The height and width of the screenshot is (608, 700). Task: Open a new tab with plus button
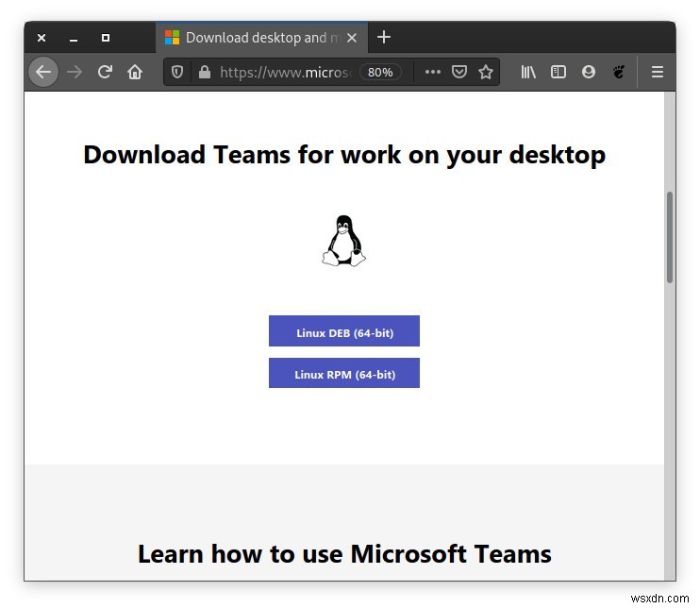(x=384, y=37)
